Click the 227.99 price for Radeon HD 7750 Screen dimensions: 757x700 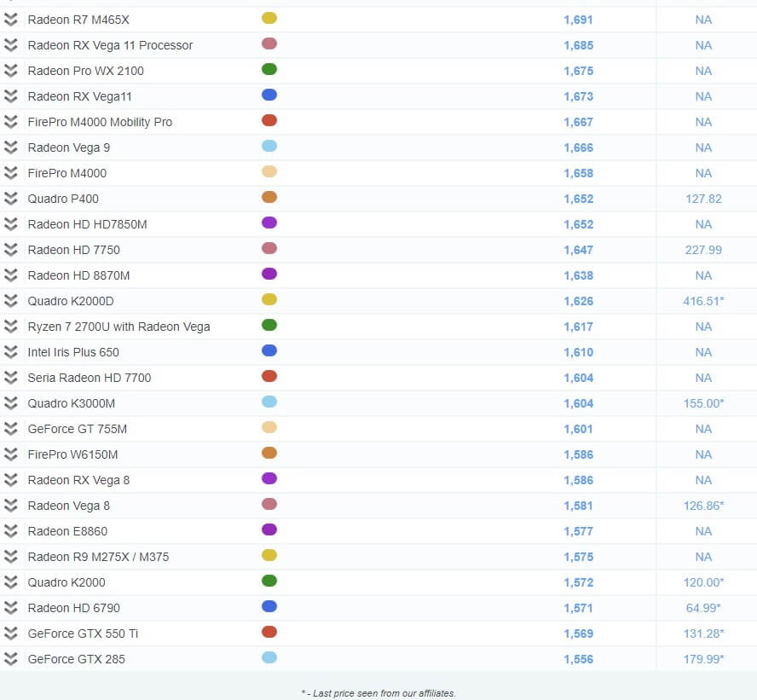pyautogui.click(x=703, y=250)
